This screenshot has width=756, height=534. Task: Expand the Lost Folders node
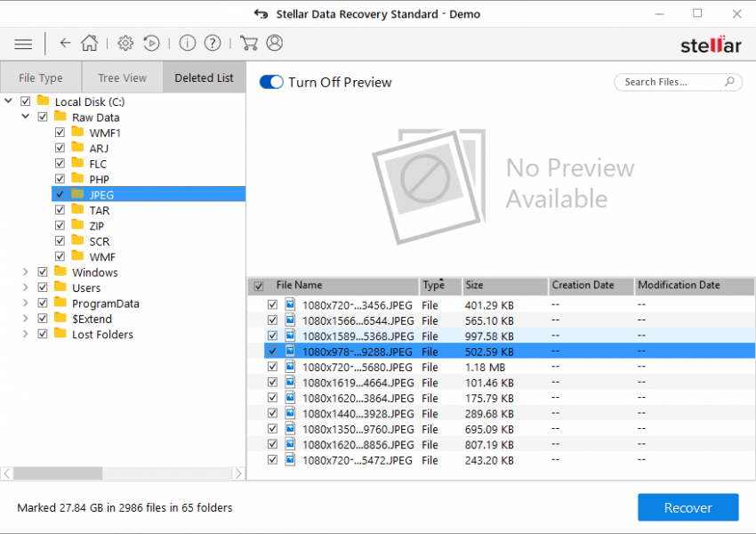point(26,334)
